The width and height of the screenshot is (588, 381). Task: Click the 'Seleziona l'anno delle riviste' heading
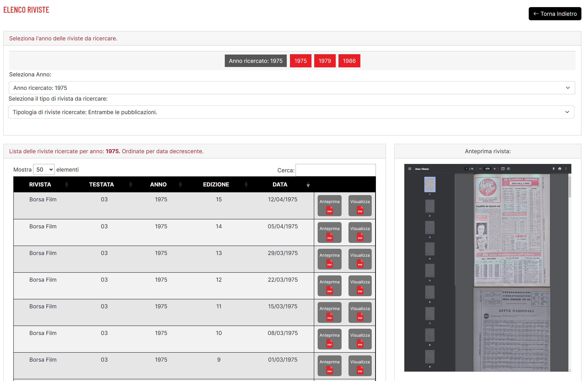pos(63,38)
